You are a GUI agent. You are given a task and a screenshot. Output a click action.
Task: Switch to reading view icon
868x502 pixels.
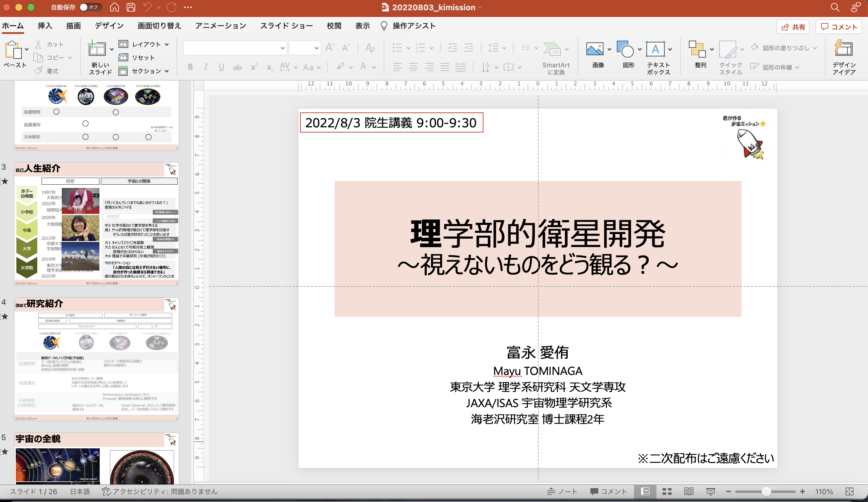pos(689,491)
